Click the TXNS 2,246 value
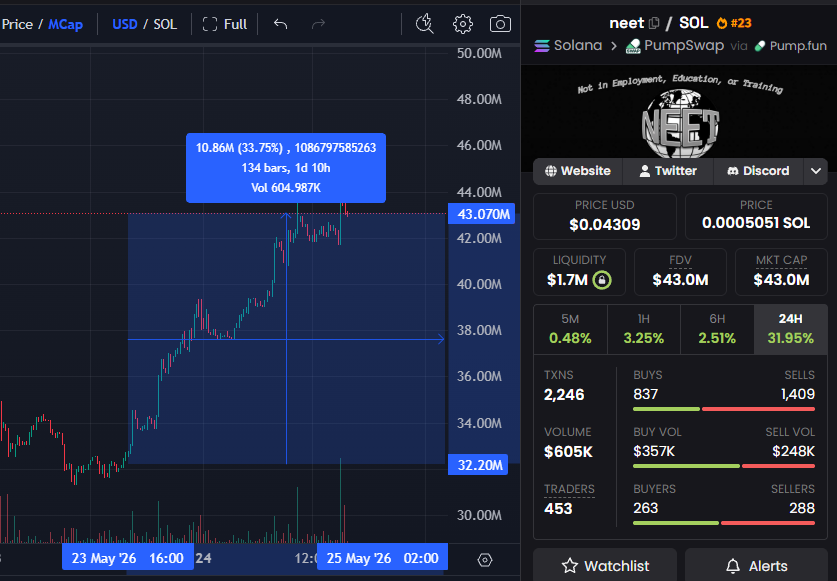This screenshot has width=837, height=581. [564, 395]
